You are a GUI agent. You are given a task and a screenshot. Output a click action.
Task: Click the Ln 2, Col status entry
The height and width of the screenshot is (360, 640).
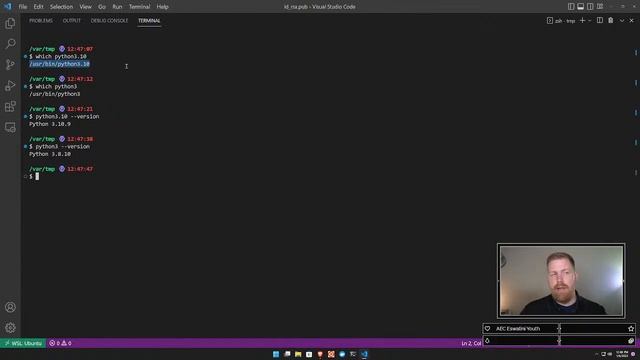click(471, 343)
